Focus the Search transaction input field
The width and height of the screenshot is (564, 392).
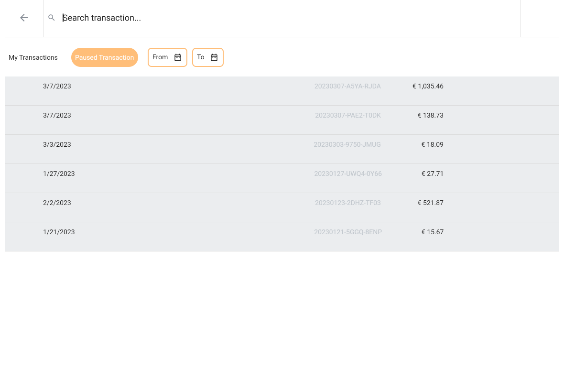(287, 18)
